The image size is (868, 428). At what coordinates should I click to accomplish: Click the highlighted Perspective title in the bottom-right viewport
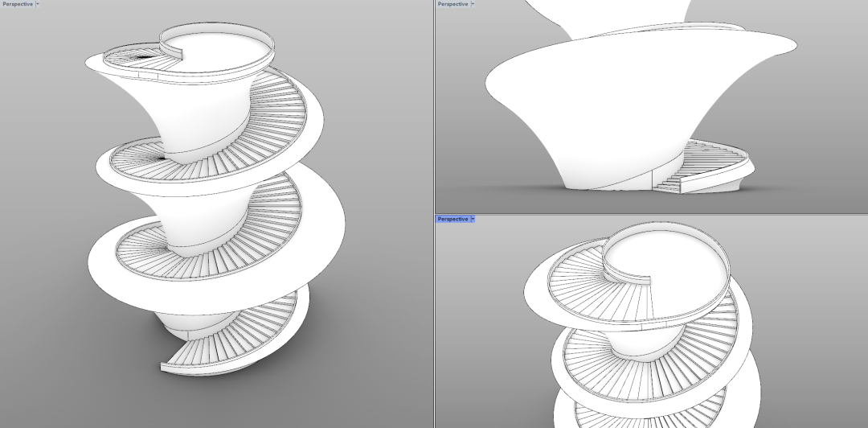coord(452,219)
